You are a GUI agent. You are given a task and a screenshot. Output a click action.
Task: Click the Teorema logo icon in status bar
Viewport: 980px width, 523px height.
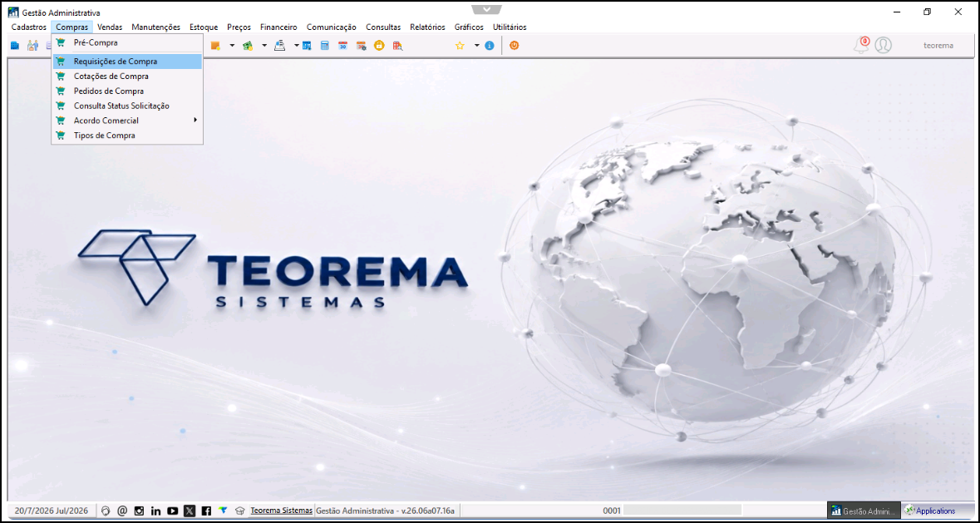point(223,511)
